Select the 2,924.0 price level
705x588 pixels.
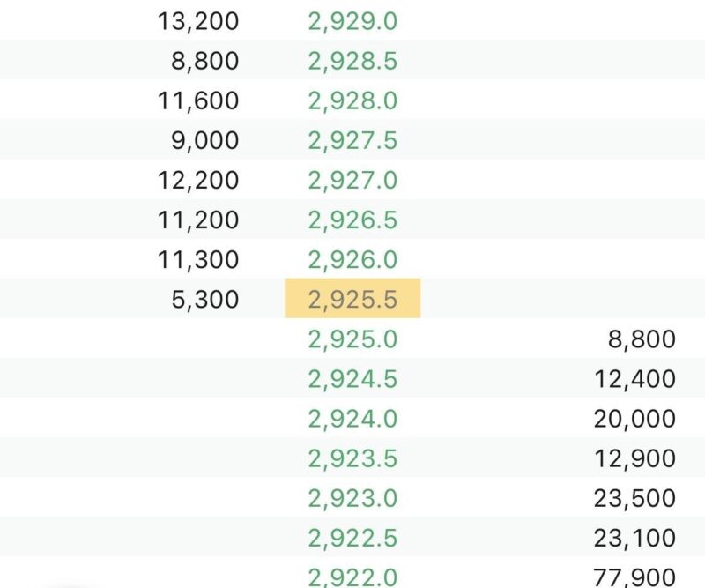click(352, 419)
